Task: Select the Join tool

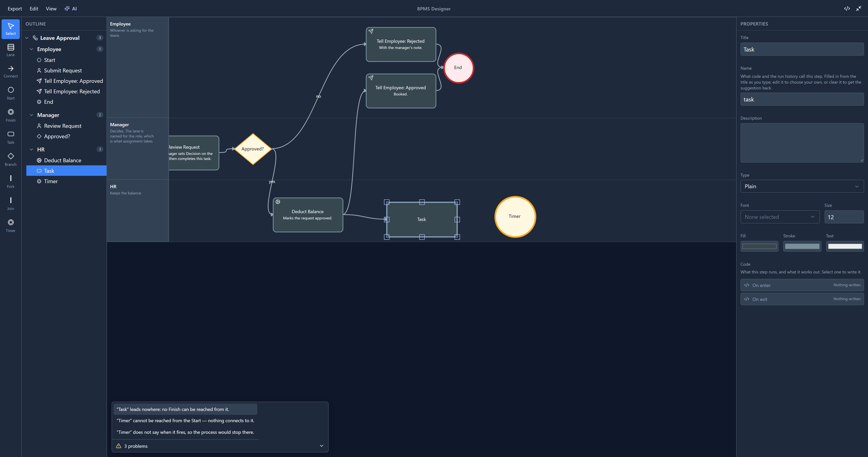Action: 10,204
